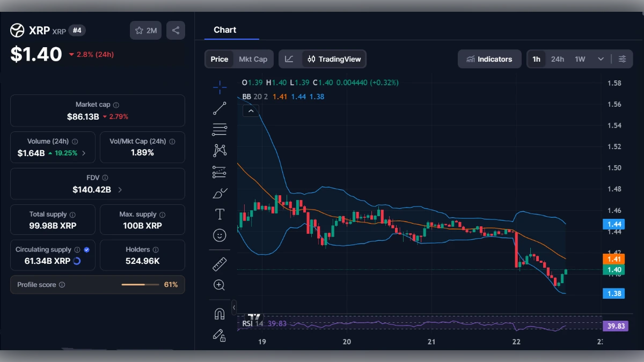Open the emoji icons tool
Screen dimensions: 644x362
tap(219, 235)
